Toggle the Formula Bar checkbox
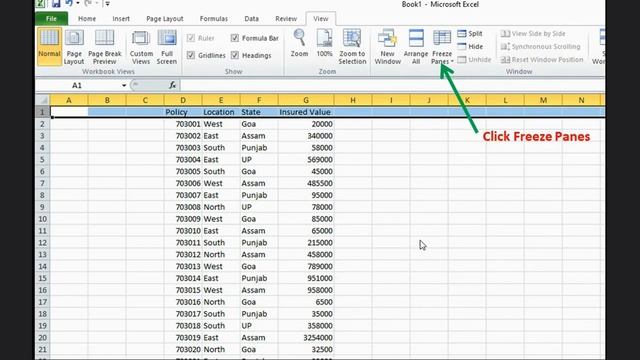The width and height of the screenshot is (640, 360). click(235, 38)
